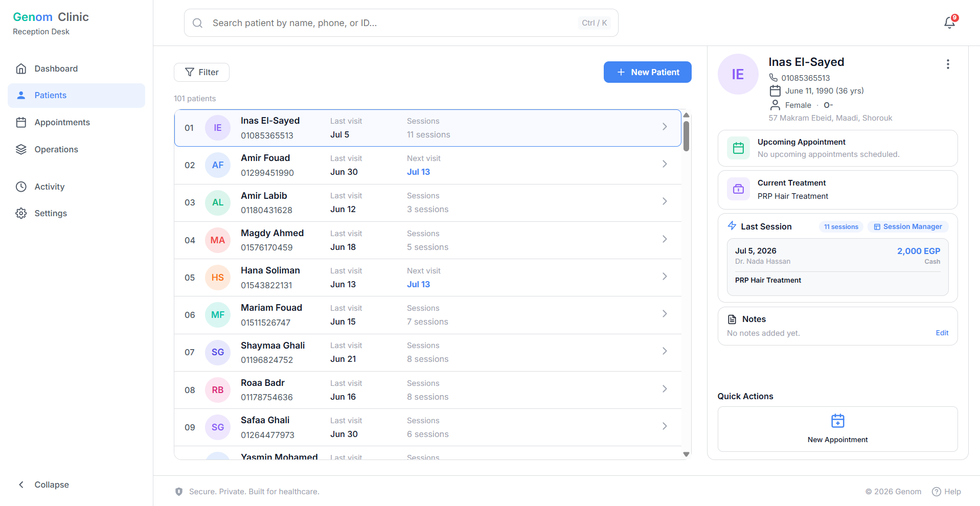The height and width of the screenshot is (506, 980).
Task: Click the birthdate calendar icon in profile
Action: tap(775, 91)
